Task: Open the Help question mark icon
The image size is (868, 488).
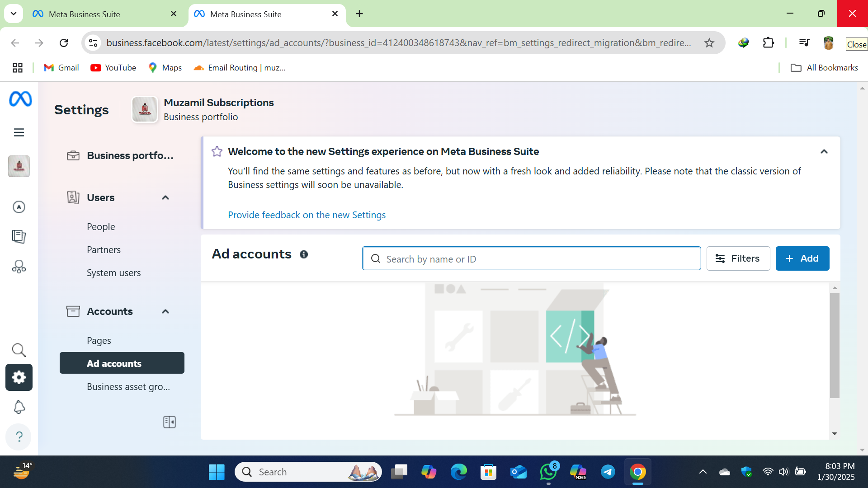Action: (x=19, y=437)
